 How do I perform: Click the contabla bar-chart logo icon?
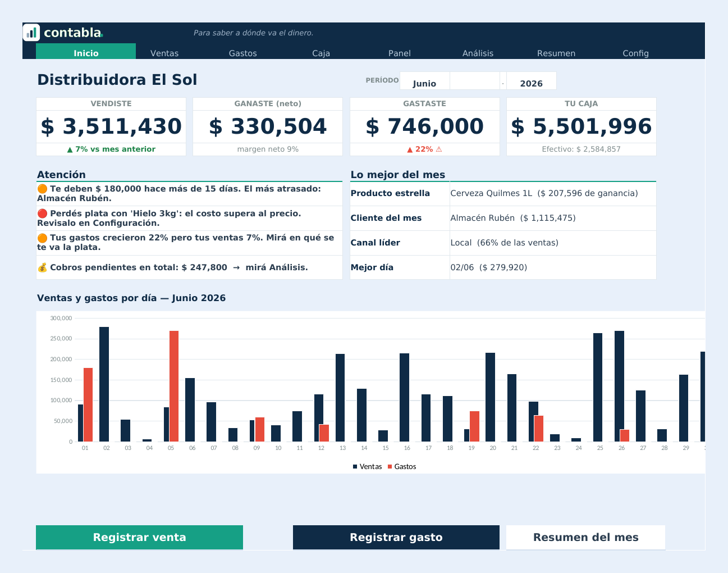coord(31,33)
